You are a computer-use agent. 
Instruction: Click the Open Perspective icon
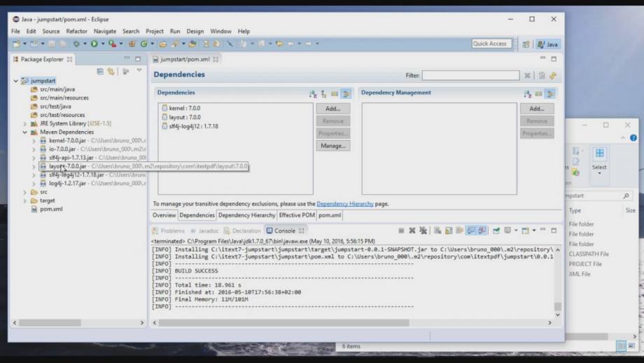click(524, 43)
